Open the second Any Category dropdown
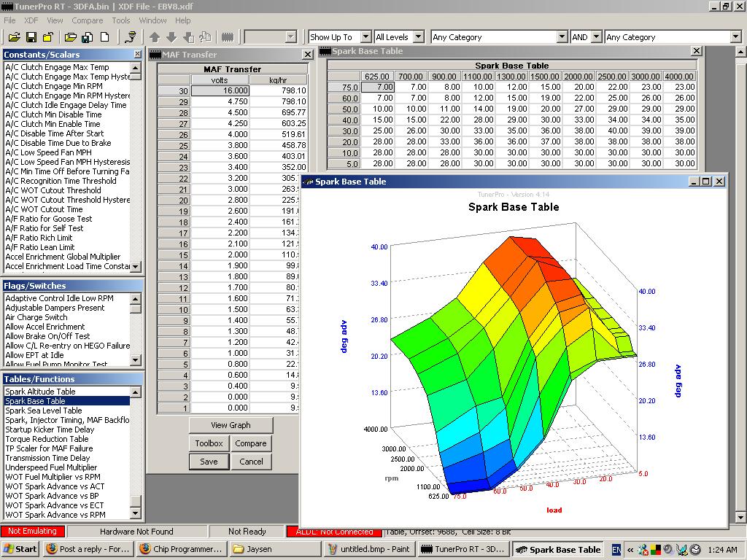The image size is (747, 560). tap(735, 36)
